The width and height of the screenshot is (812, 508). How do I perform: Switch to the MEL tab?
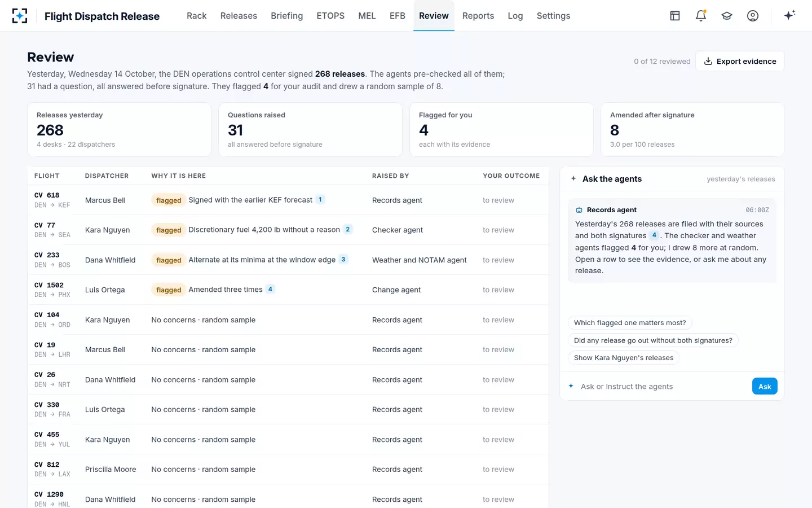click(367, 16)
